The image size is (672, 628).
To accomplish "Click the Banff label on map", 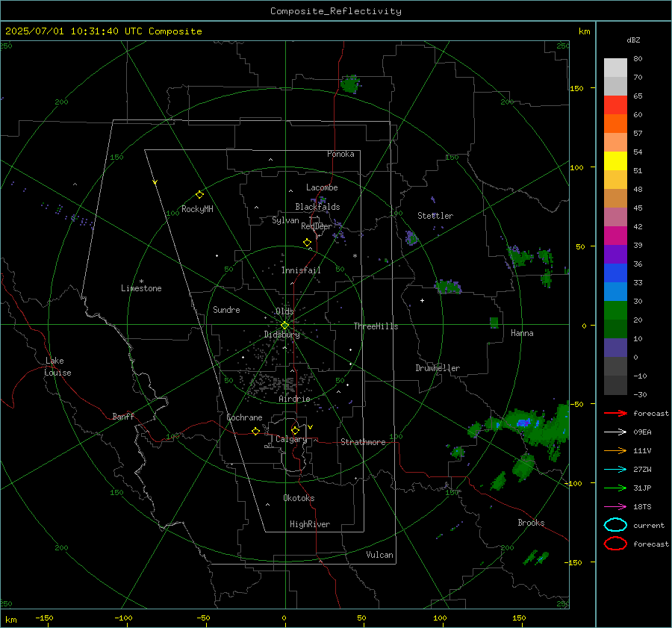I will coord(123,416).
